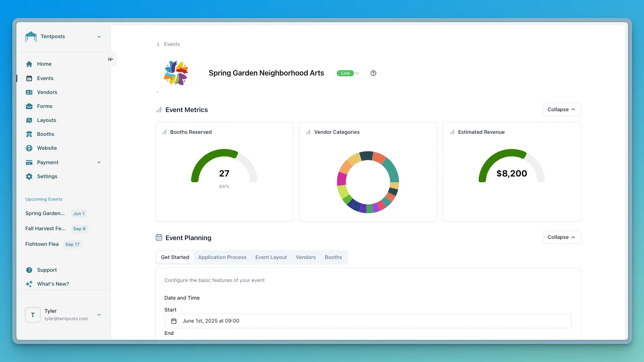This screenshot has height=362, width=644.
Task: Open the Tentposts workspace dropdown
Action: pos(99,37)
